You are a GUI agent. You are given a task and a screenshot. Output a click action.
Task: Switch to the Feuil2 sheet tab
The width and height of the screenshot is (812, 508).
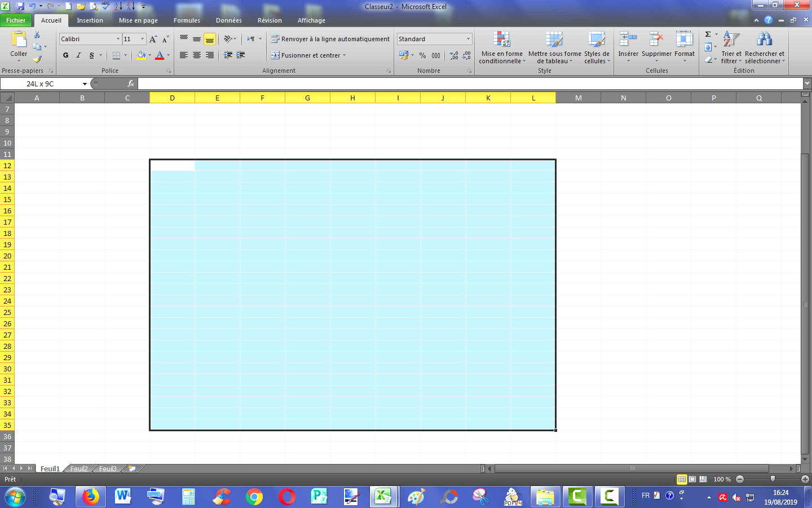(x=80, y=468)
